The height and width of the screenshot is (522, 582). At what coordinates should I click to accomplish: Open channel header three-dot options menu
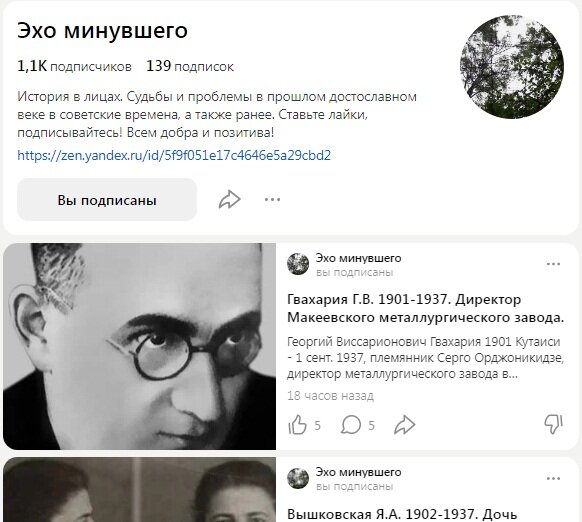(272, 200)
